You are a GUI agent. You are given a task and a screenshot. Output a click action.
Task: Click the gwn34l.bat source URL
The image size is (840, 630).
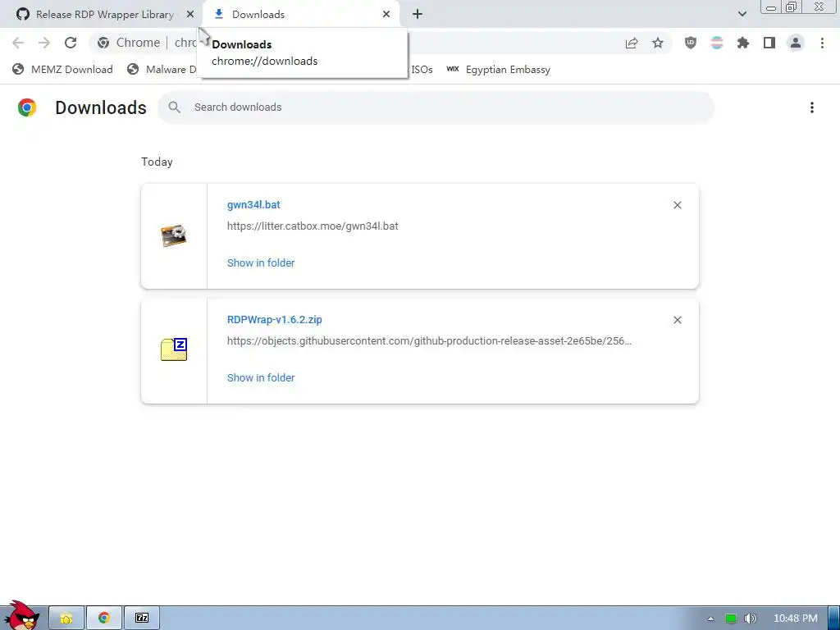[313, 226]
